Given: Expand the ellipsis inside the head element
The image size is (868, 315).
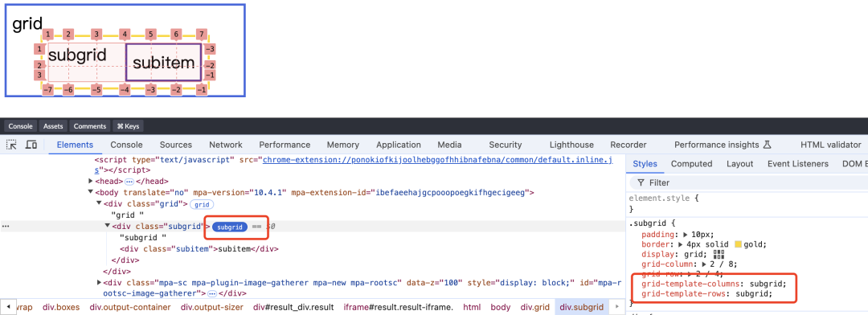Looking at the screenshot, I should coord(129,181).
